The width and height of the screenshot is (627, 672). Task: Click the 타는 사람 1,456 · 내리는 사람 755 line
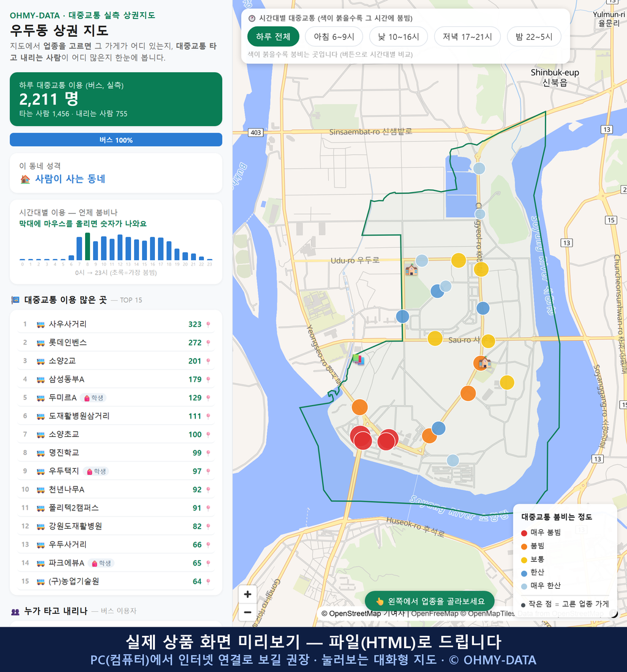pyautogui.click(x=73, y=114)
